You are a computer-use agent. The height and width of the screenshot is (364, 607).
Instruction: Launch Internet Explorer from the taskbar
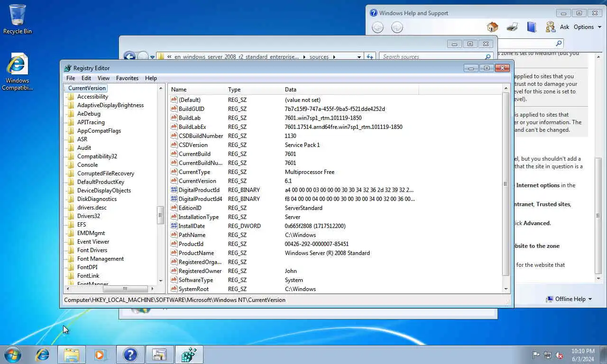tap(43, 355)
